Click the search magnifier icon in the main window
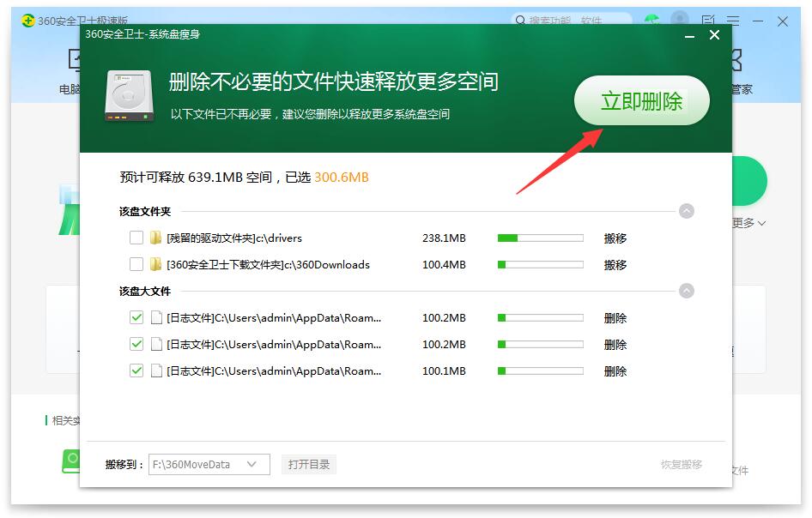Viewport: 812px width, 518px height. coord(520,21)
